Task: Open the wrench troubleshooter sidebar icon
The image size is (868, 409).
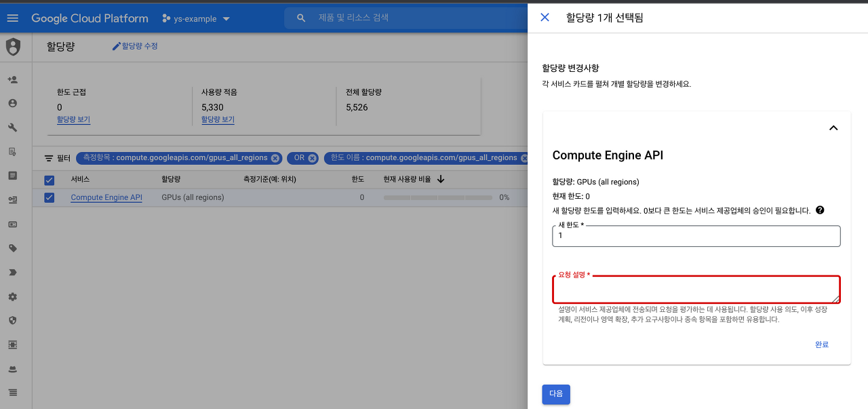Action: click(x=12, y=128)
